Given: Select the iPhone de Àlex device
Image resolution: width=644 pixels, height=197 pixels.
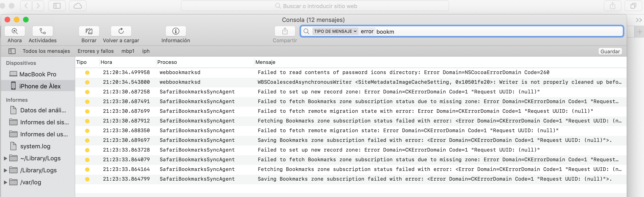Looking at the screenshot, I should pos(39,86).
